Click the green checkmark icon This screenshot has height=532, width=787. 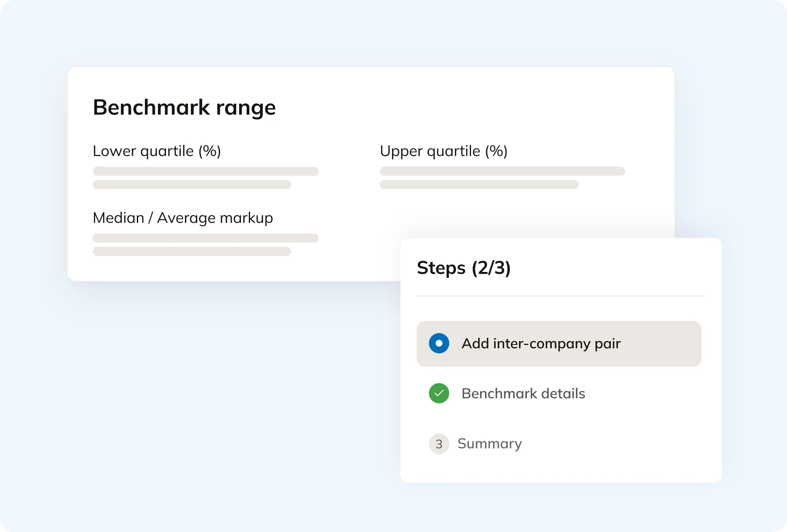(x=439, y=393)
